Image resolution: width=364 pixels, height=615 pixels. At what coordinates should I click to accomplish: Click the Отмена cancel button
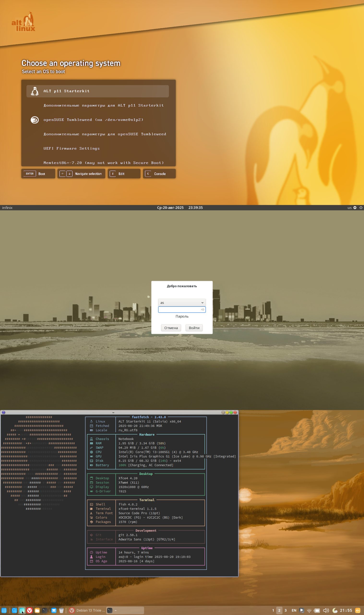(171, 328)
